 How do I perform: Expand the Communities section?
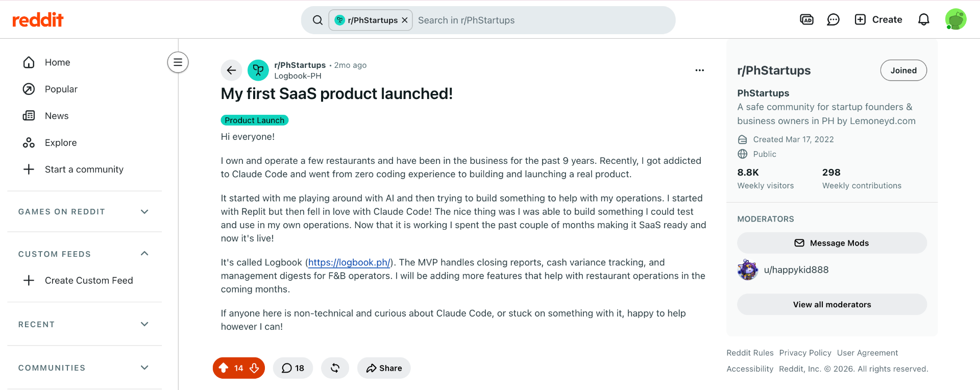point(85,368)
